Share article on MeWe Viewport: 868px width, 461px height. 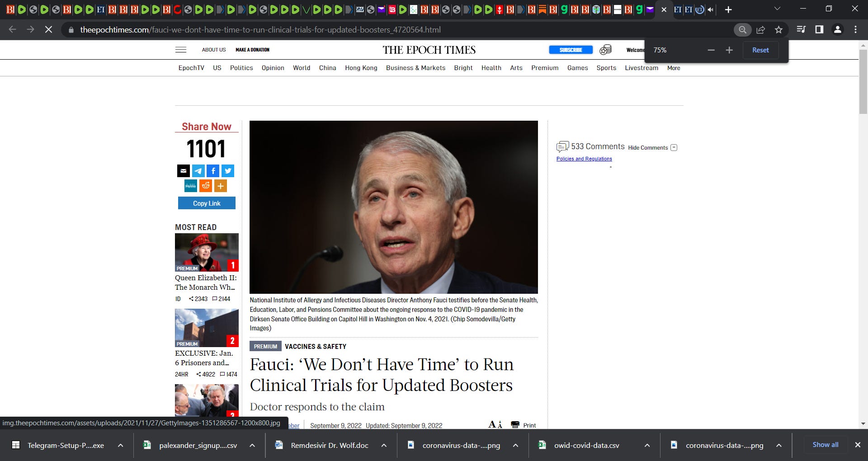(x=191, y=186)
